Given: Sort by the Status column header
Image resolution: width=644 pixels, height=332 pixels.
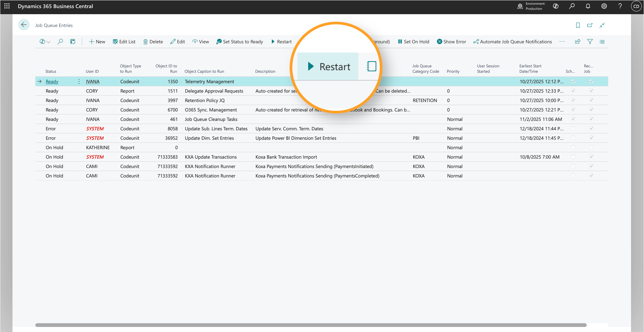Looking at the screenshot, I should click(x=51, y=71).
